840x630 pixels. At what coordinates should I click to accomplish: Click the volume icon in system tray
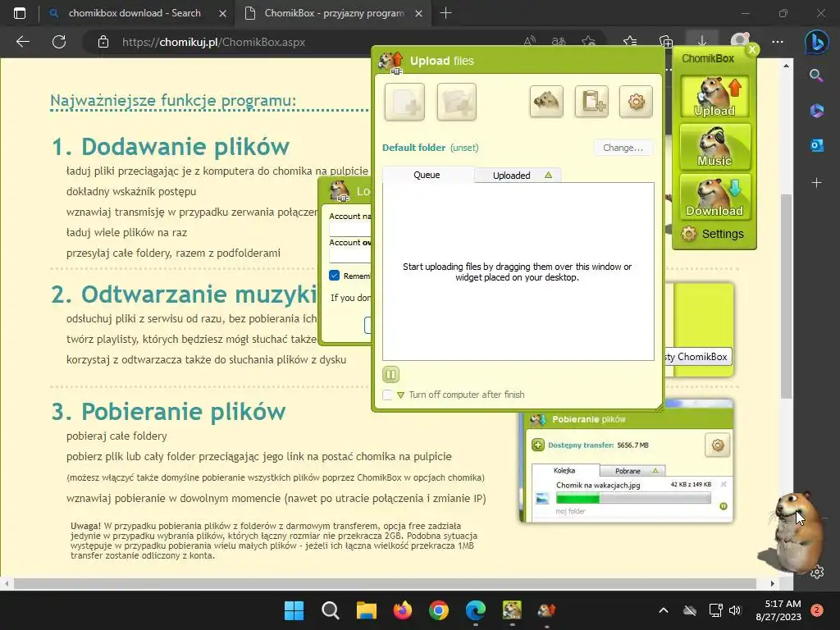(x=734, y=610)
